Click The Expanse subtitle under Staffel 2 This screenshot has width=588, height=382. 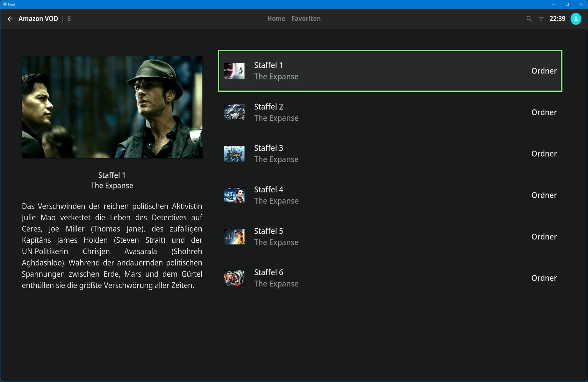pos(276,118)
